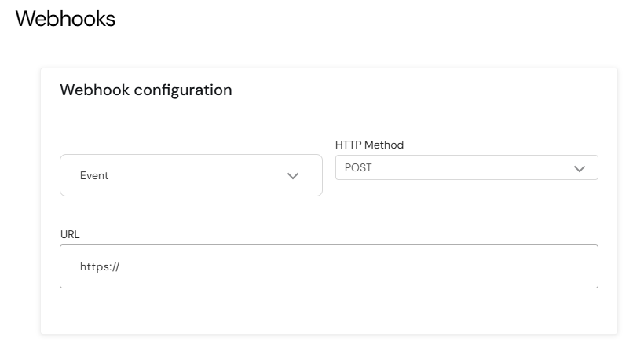Click the URL input field

pyautogui.click(x=328, y=266)
